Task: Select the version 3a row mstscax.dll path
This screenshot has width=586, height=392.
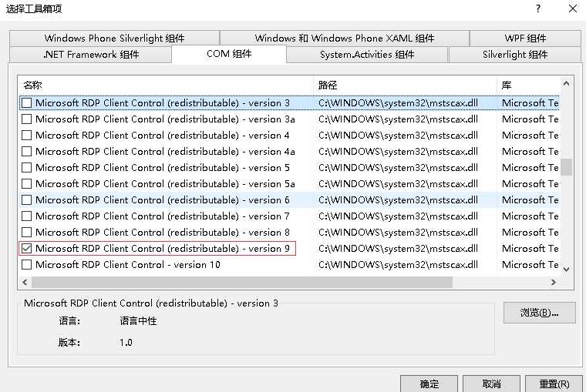Action: [x=398, y=119]
